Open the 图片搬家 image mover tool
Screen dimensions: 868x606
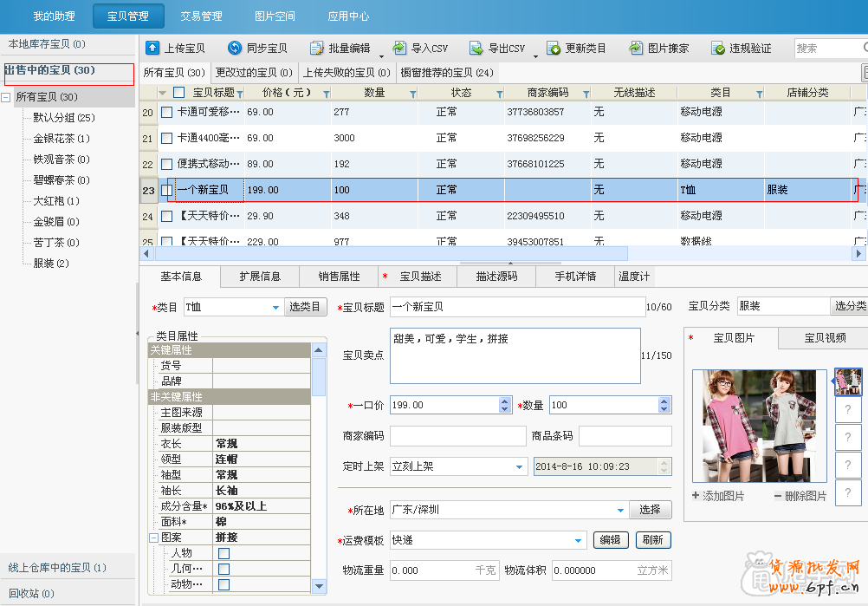point(636,49)
